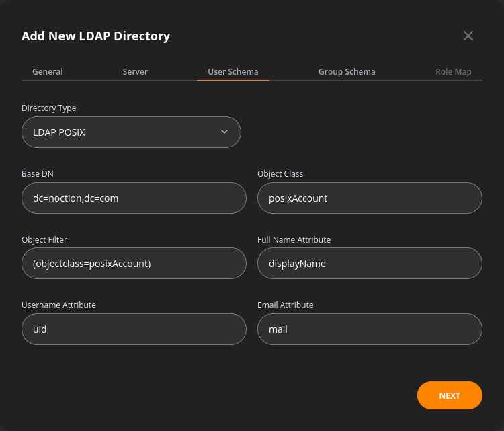Switch to the Server tab
Viewport: 504px width, 431px height.
point(135,71)
